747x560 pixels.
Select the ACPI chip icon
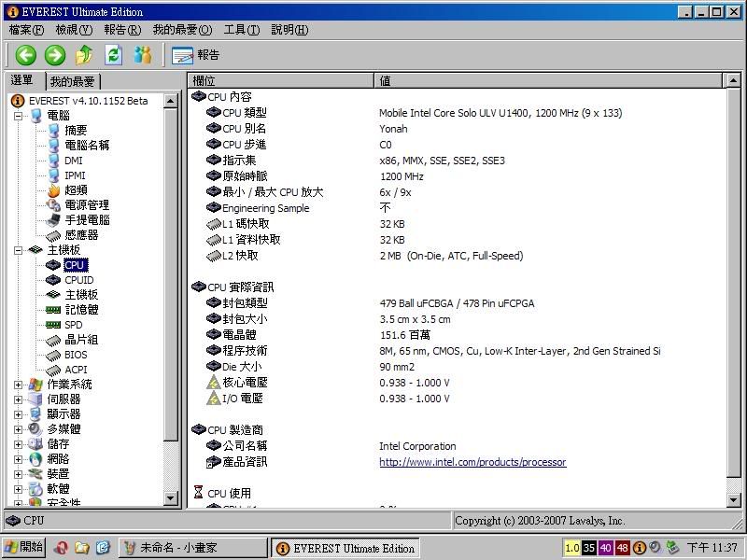53,370
